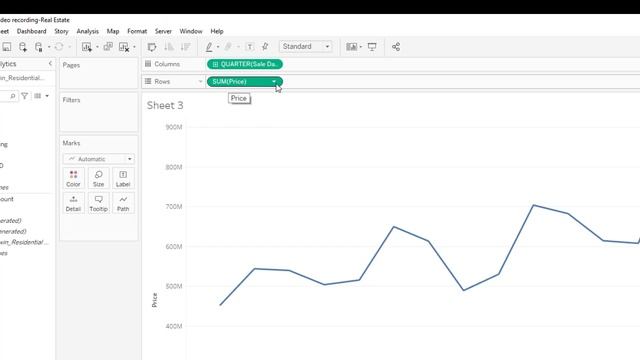Click the Columns shelf label

tap(167, 64)
